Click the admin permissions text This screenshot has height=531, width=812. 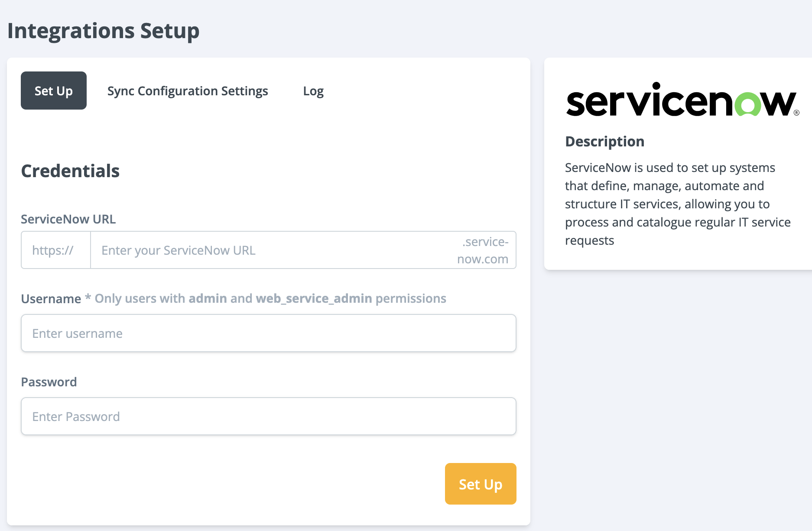pos(207,298)
